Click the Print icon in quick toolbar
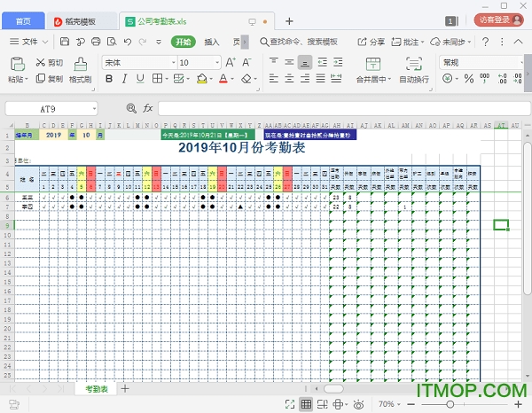The height and width of the screenshot is (413, 532). pyautogui.click(x=96, y=42)
